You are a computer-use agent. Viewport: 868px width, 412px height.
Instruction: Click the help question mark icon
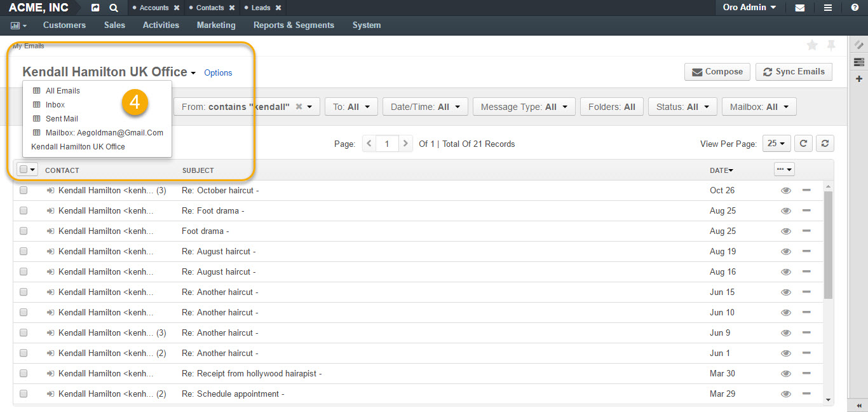[855, 8]
